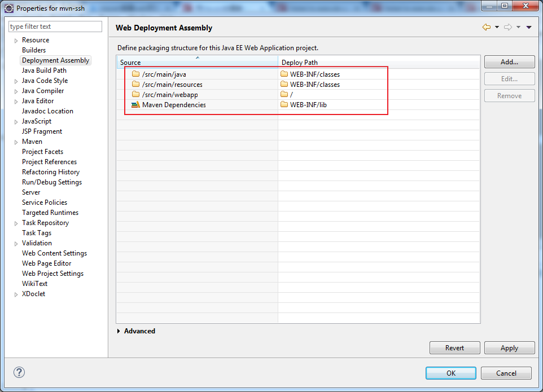
Task: Open Javadoc Location page
Action: [x=47, y=111]
